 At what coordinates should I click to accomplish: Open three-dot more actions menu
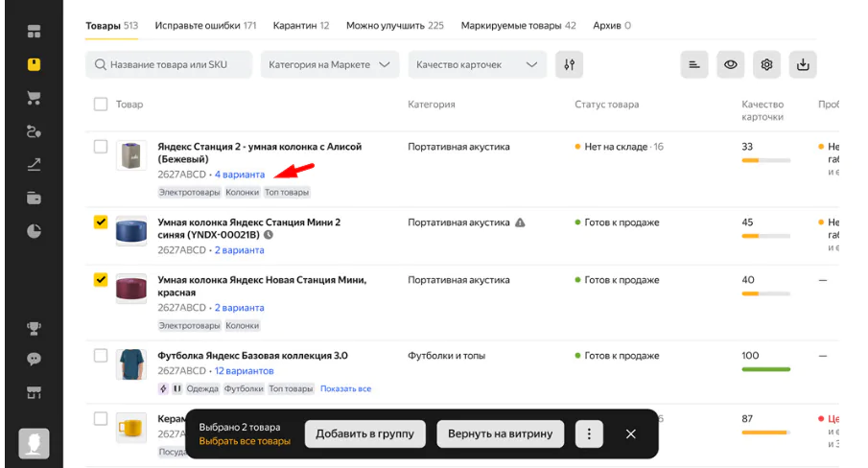[589, 433]
